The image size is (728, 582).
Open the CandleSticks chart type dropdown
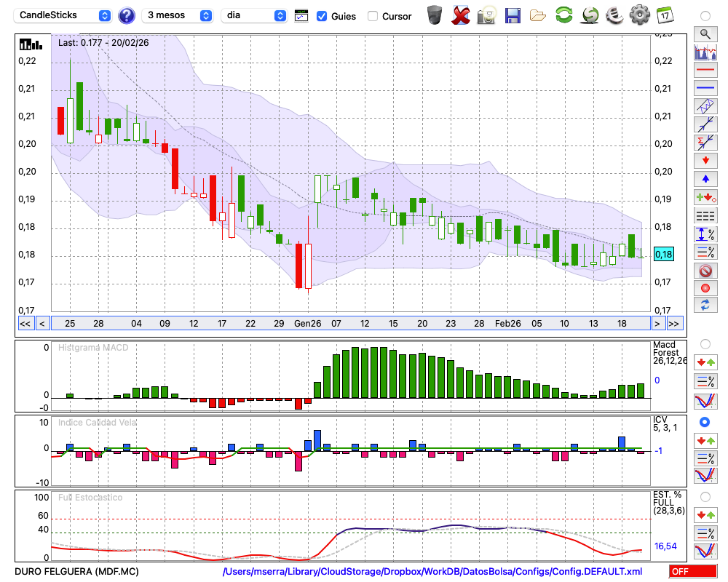coord(64,15)
